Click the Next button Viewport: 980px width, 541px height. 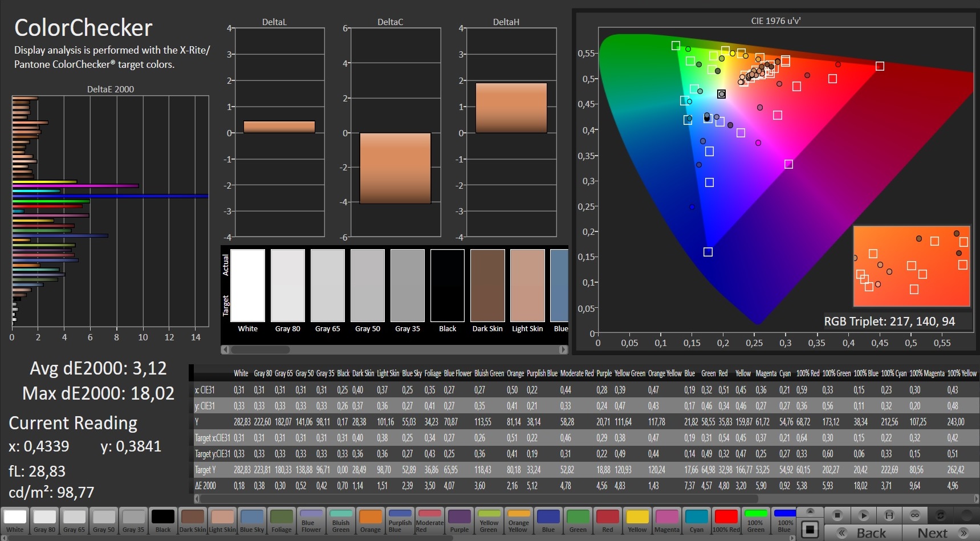tap(941, 533)
